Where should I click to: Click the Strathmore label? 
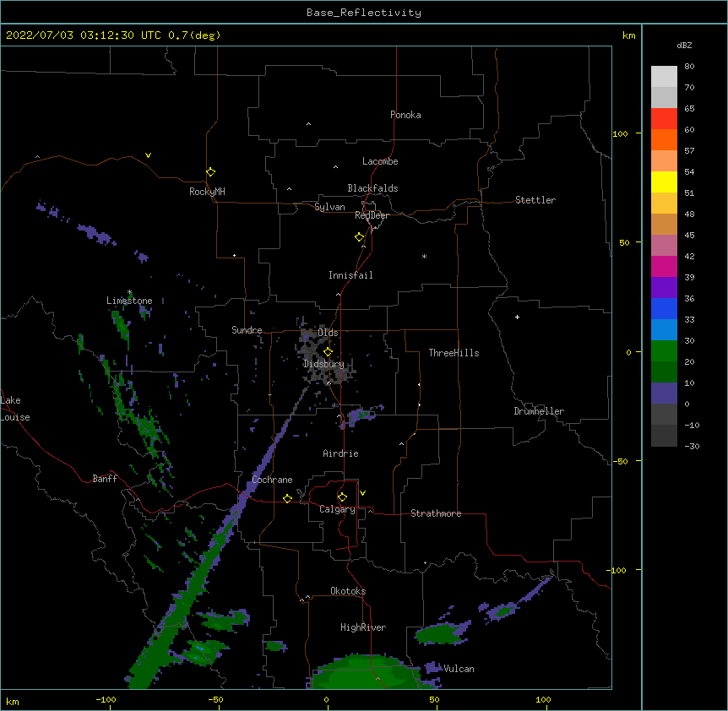(x=436, y=513)
